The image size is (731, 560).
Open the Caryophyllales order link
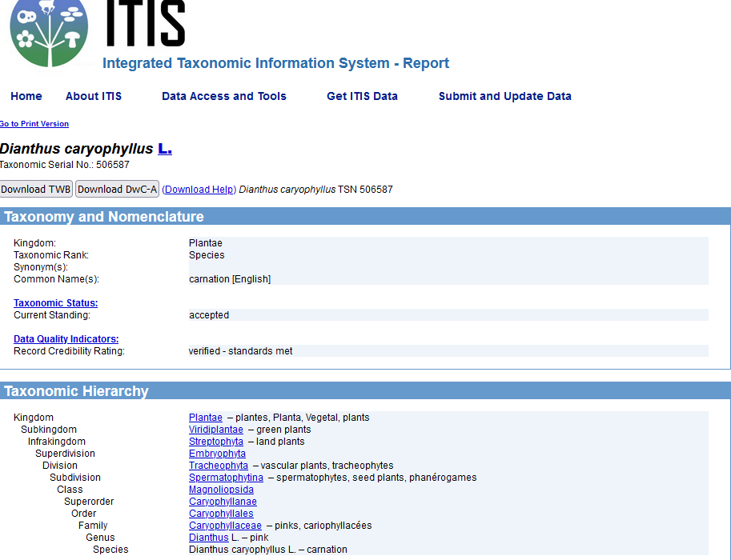pos(221,514)
